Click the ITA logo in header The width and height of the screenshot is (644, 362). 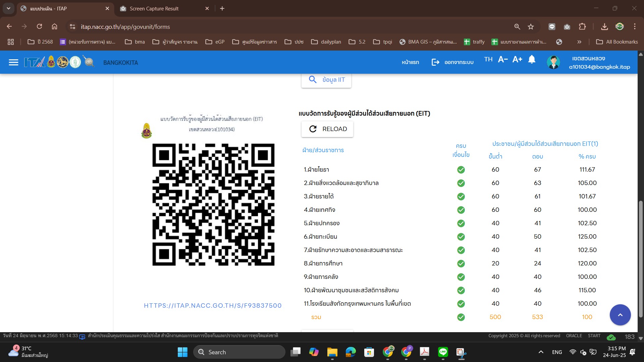(34, 62)
